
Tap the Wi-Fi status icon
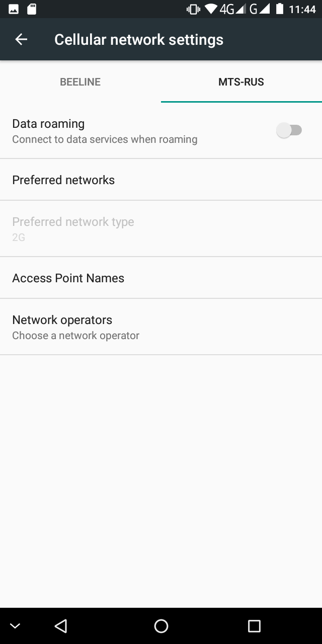211,9
